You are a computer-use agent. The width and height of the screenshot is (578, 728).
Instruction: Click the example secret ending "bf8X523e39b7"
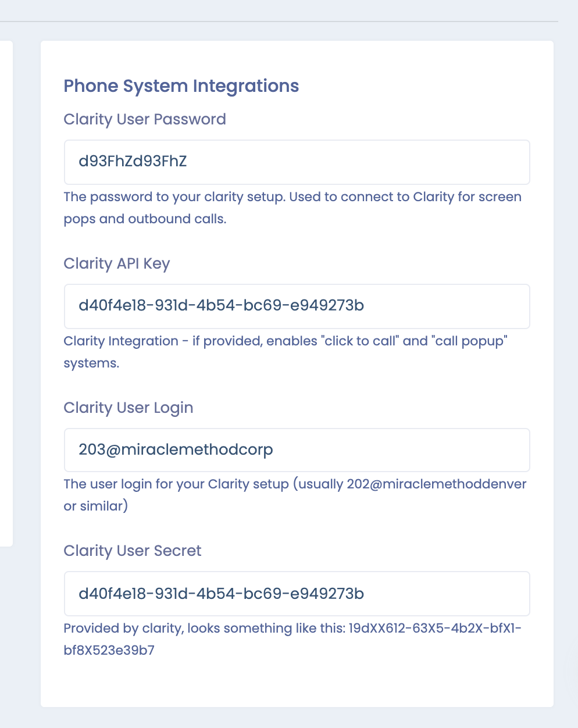click(x=109, y=650)
